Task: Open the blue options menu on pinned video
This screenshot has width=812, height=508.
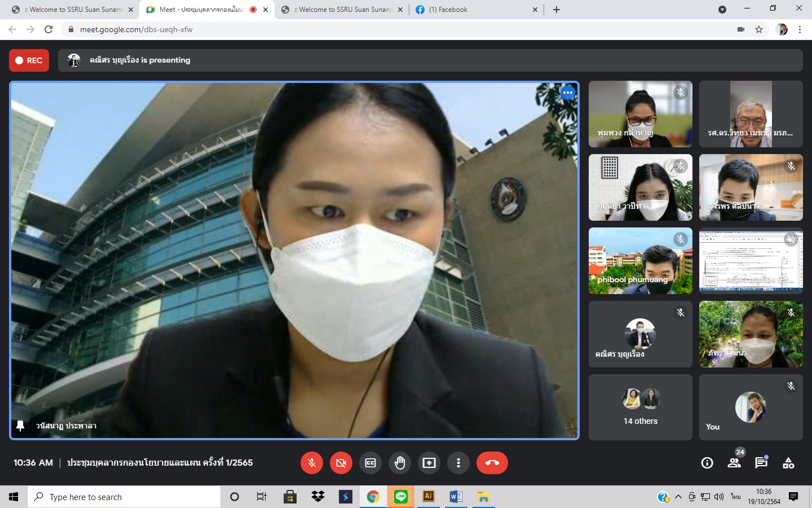Action: 567,93
